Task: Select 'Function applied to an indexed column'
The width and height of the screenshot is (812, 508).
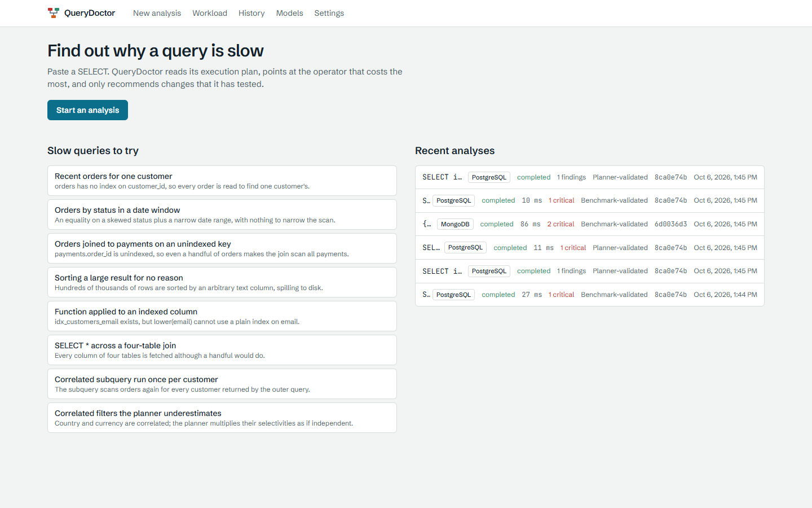Action: point(222,316)
